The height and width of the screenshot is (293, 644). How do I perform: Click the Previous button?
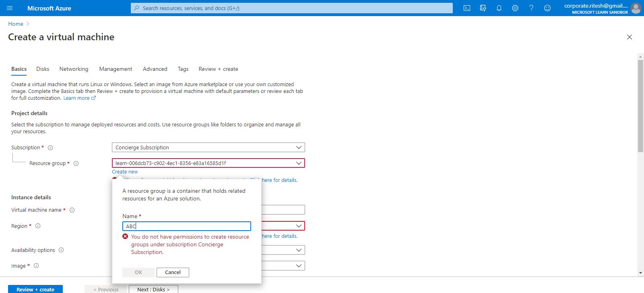point(106,289)
